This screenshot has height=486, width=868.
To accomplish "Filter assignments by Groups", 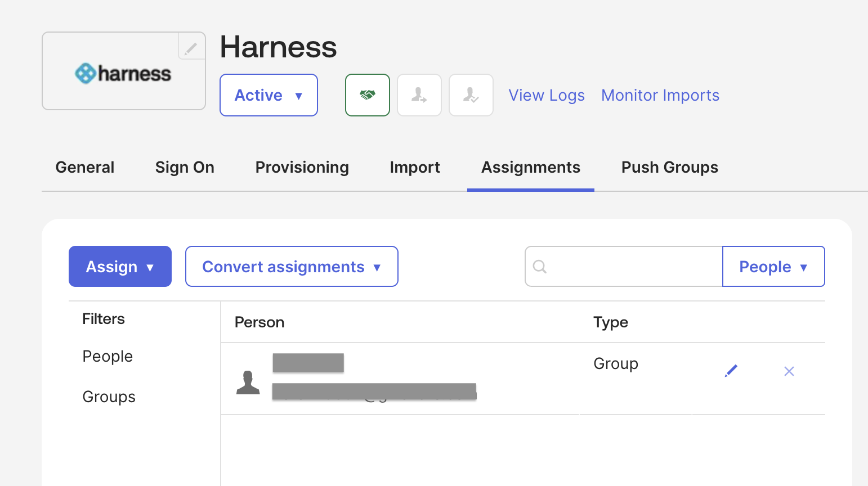I will 109,397.
